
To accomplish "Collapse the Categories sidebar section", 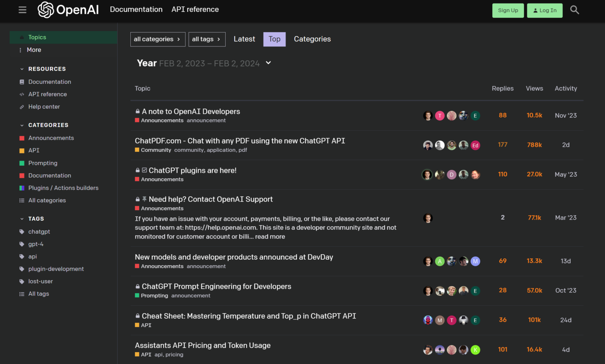I will pyautogui.click(x=22, y=125).
